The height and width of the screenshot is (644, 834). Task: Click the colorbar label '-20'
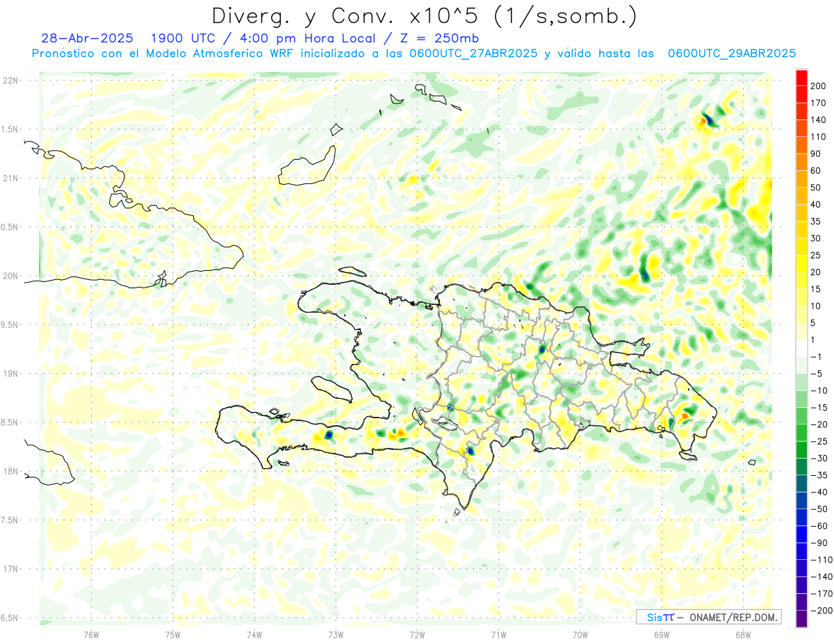click(x=819, y=424)
